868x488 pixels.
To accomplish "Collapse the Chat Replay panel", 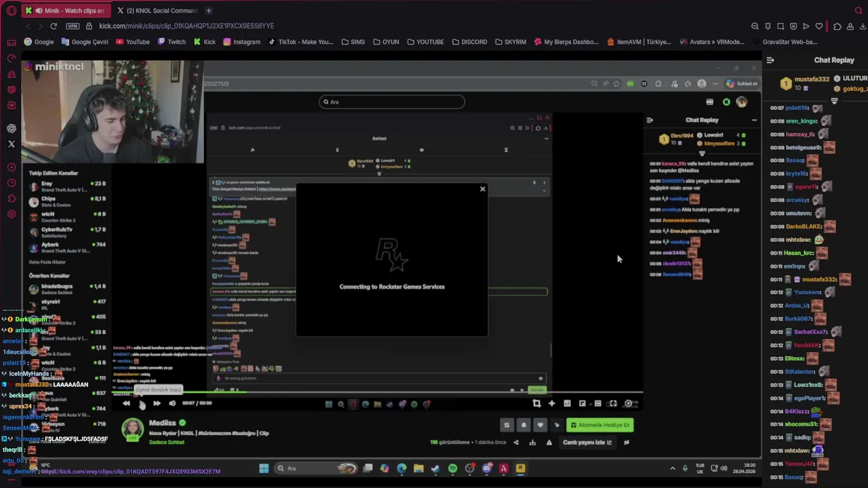I will [x=770, y=60].
